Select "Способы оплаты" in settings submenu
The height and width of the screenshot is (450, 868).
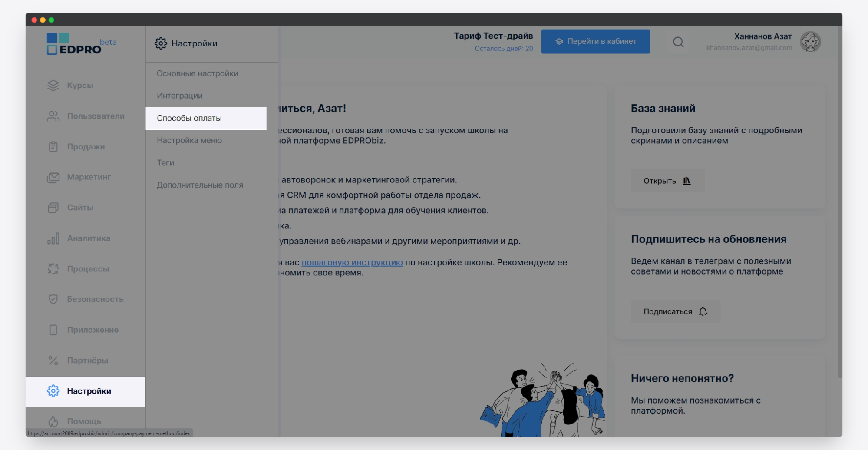pyautogui.click(x=189, y=118)
